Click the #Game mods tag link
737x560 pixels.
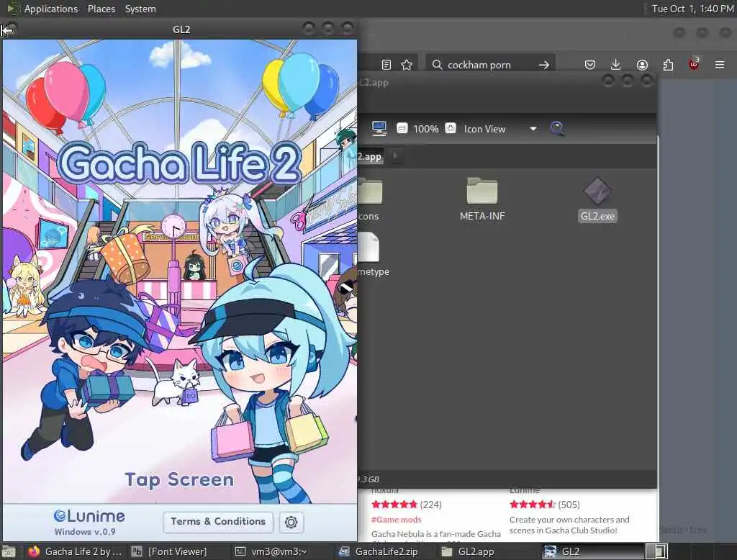click(397, 520)
